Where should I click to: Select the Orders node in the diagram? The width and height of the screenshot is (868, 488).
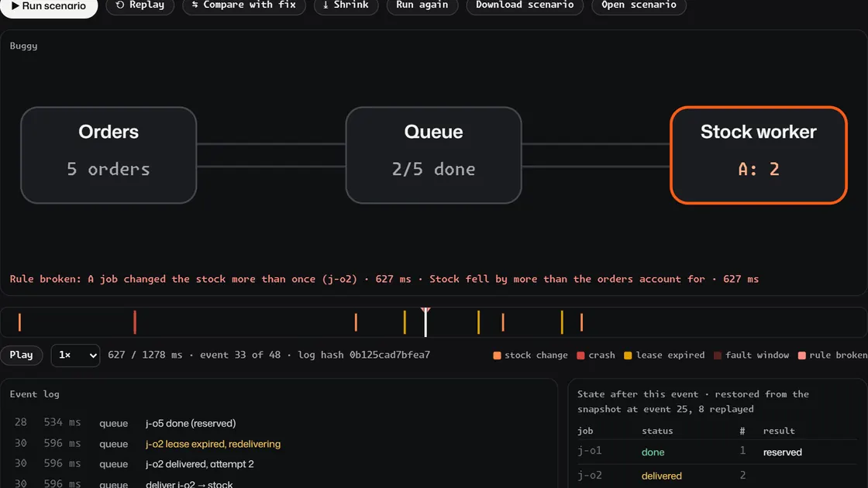[108, 155]
